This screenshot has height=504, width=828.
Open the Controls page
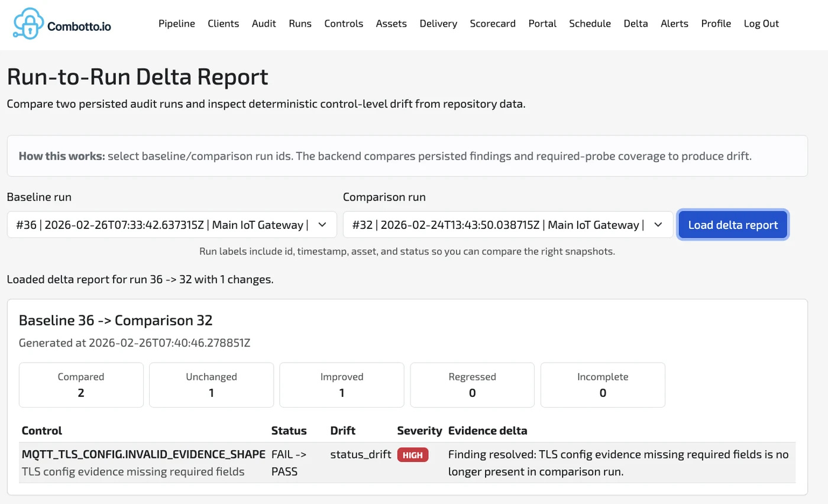[x=344, y=24]
